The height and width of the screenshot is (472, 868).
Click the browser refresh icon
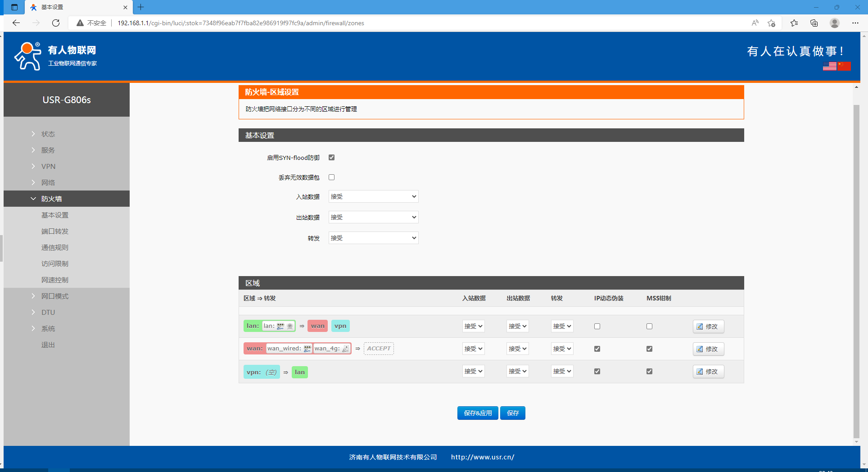pyautogui.click(x=56, y=23)
